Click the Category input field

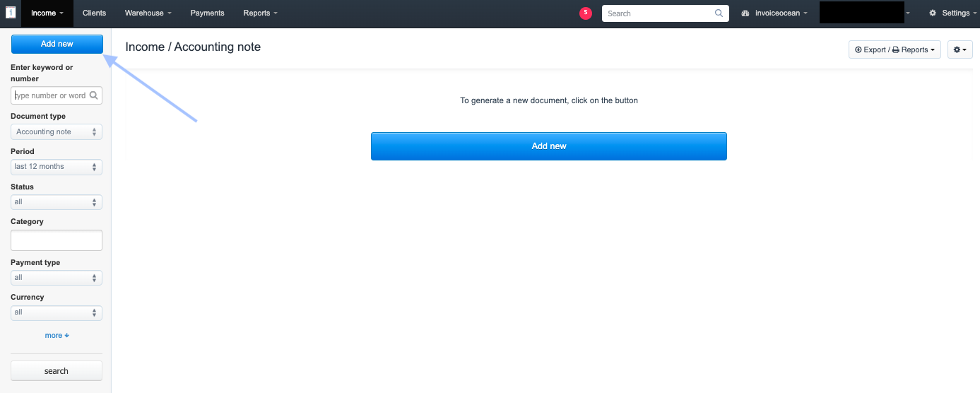tap(57, 240)
